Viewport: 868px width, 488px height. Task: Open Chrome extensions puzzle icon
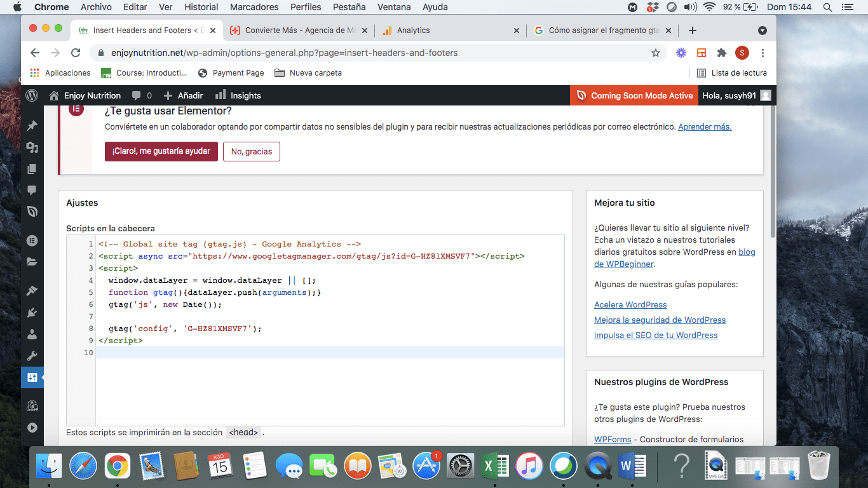(x=722, y=53)
